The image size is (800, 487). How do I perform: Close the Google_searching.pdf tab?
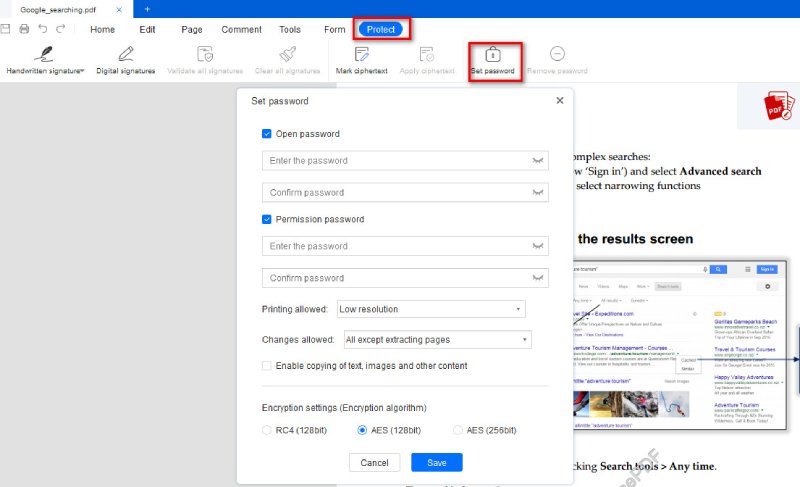119,10
